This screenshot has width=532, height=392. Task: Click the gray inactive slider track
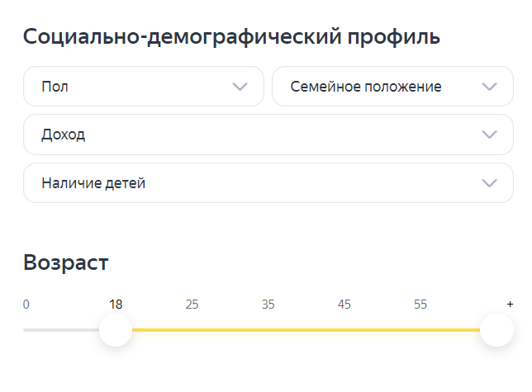(61, 330)
